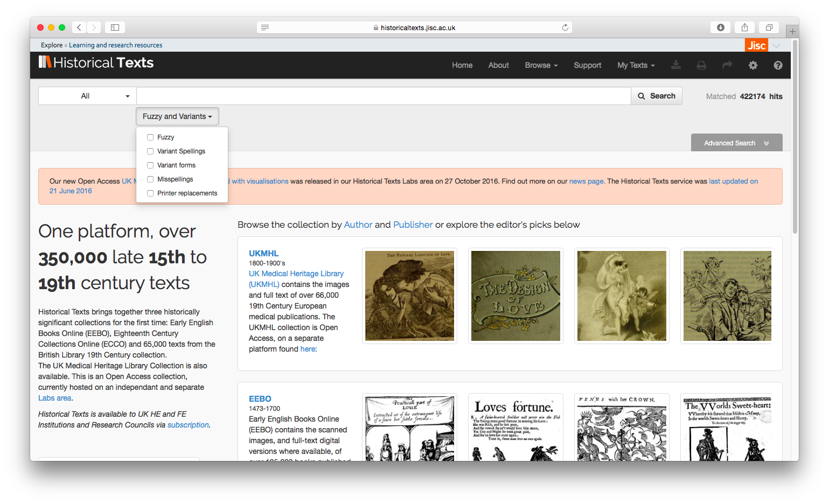Click the download icon in the navbar
The width and height of the screenshot is (829, 504).
pyautogui.click(x=675, y=65)
